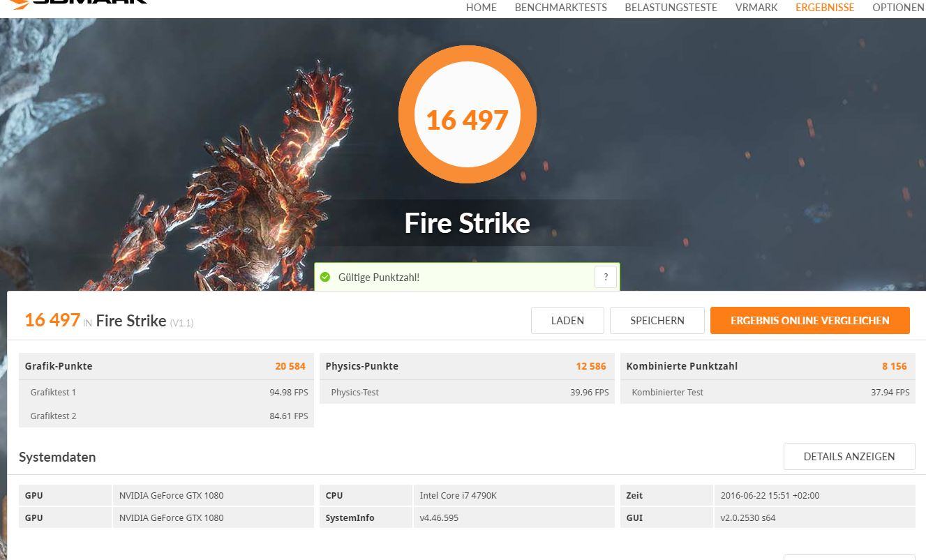Image resolution: width=926 pixels, height=560 pixels.
Task: Click GUI version v2.0.2530 s64
Action: click(748, 517)
